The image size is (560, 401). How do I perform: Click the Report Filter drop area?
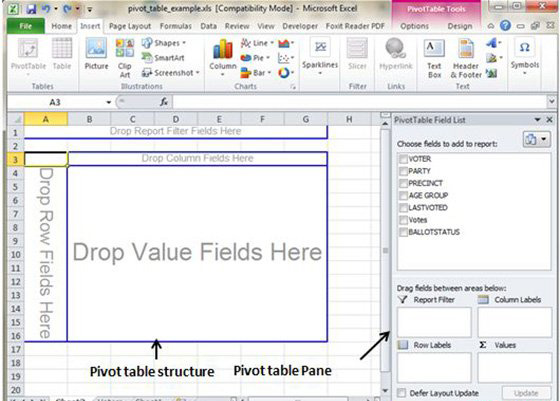click(434, 322)
